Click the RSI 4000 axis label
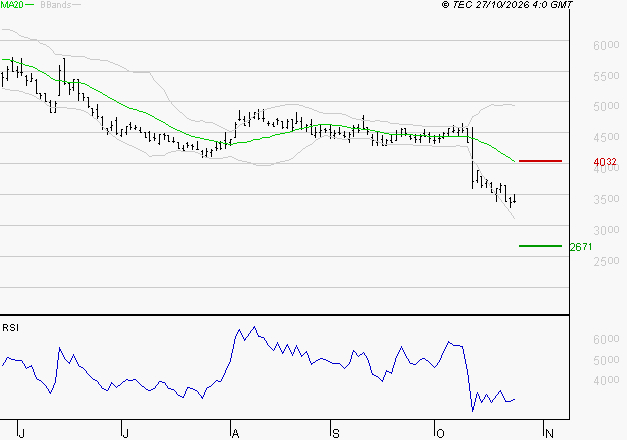Image resolution: width=627 pixels, height=440 pixels. click(x=606, y=380)
